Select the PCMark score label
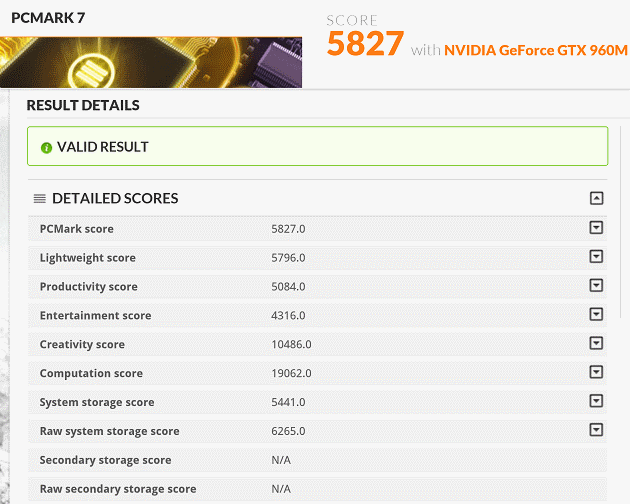The height and width of the screenshot is (504, 630). (x=76, y=229)
